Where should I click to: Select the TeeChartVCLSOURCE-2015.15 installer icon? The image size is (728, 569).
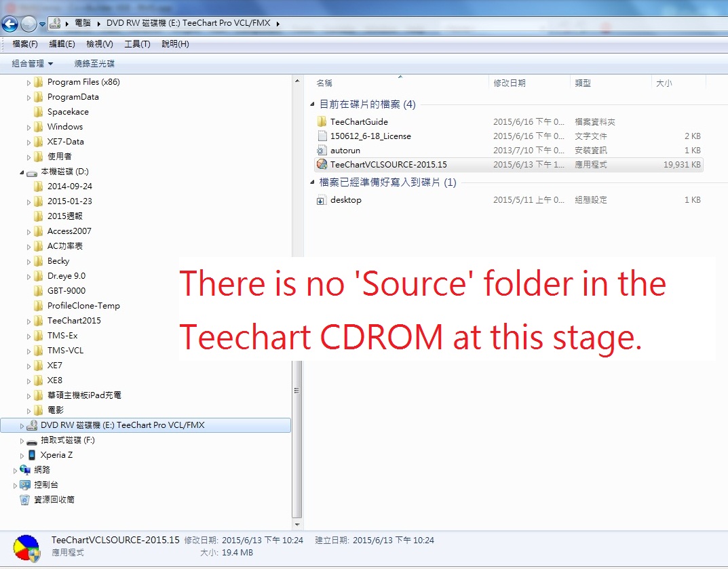tap(322, 164)
